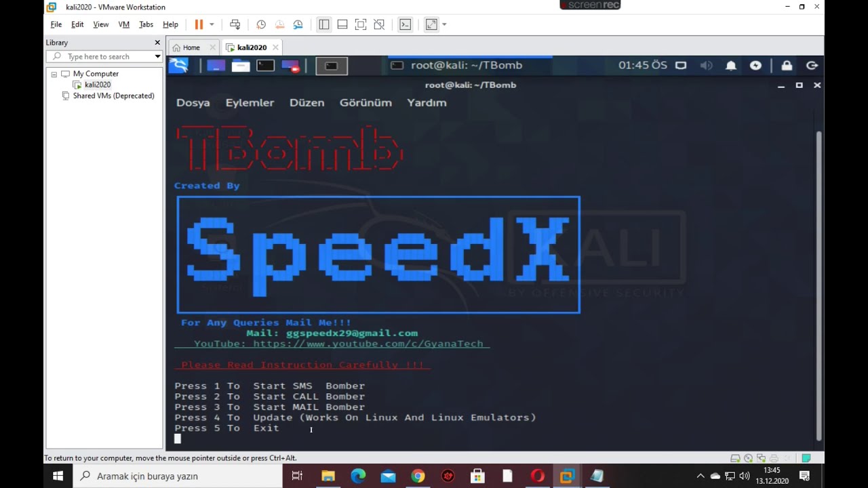Click the terminal vertical scrollbar

click(x=819, y=285)
